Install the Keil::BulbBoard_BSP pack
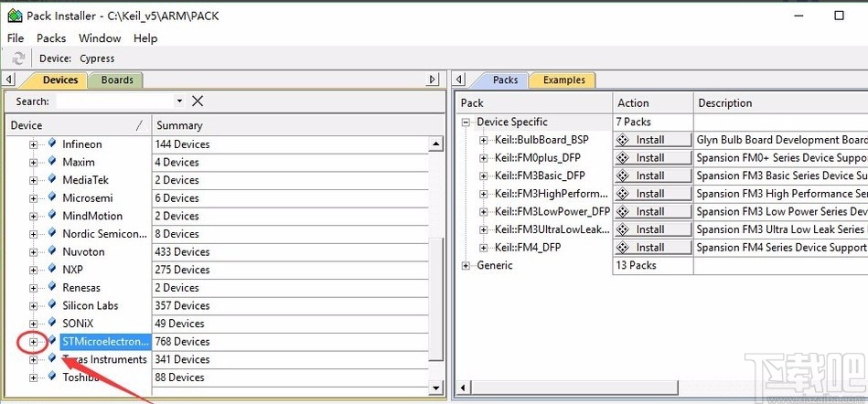The image size is (868, 404). click(x=653, y=140)
